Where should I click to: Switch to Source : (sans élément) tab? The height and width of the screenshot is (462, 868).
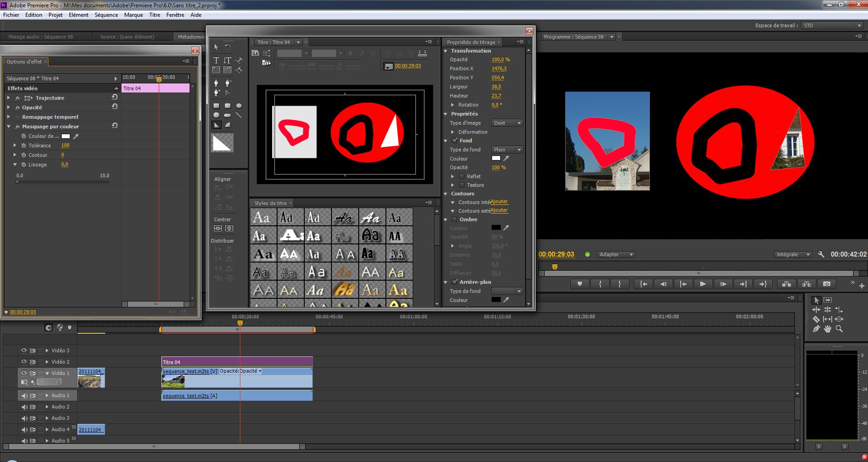tap(127, 37)
